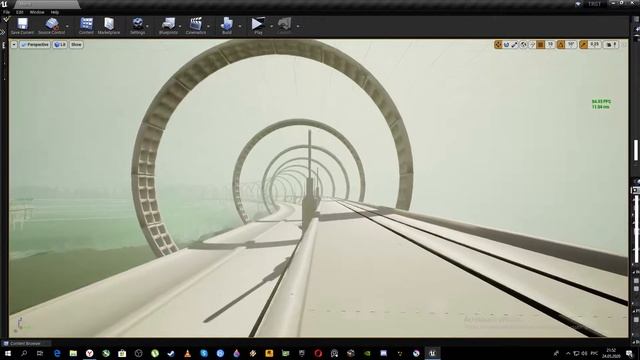Expand the collapsed modes panel chevron

[x=3, y=32]
